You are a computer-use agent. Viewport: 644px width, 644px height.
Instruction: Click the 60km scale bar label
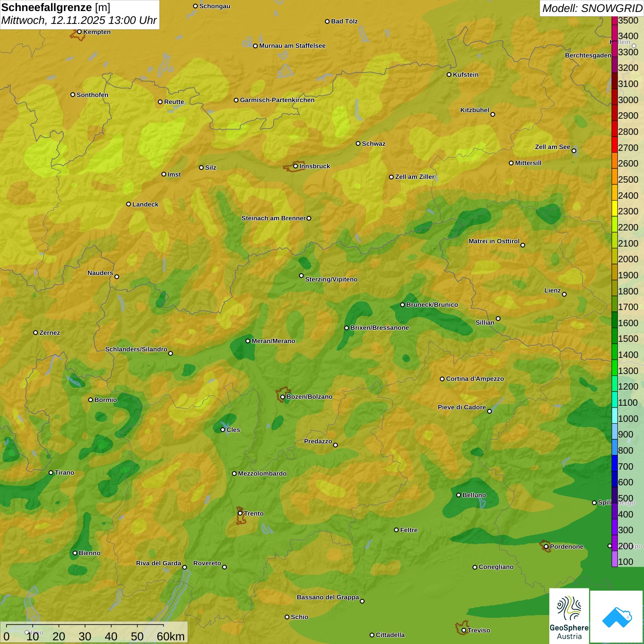click(171, 636)
